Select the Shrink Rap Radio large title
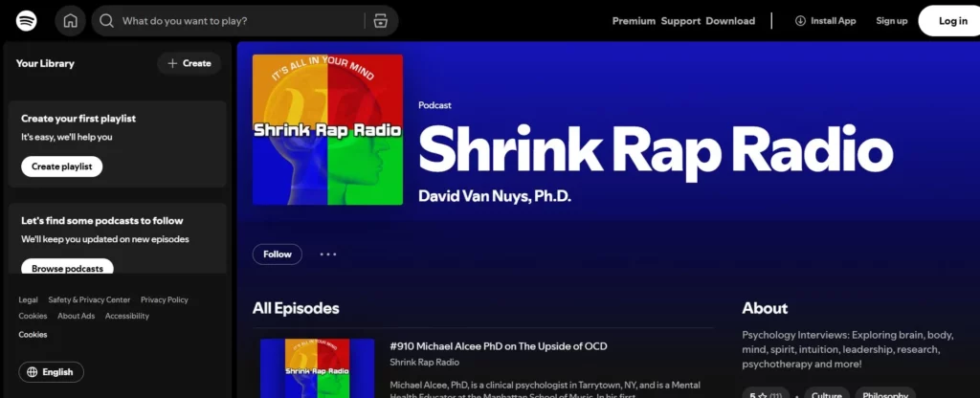 pos(655,150)
